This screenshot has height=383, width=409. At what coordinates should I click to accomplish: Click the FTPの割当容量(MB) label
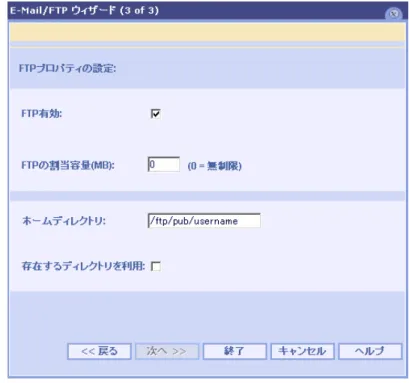[68, 165]
